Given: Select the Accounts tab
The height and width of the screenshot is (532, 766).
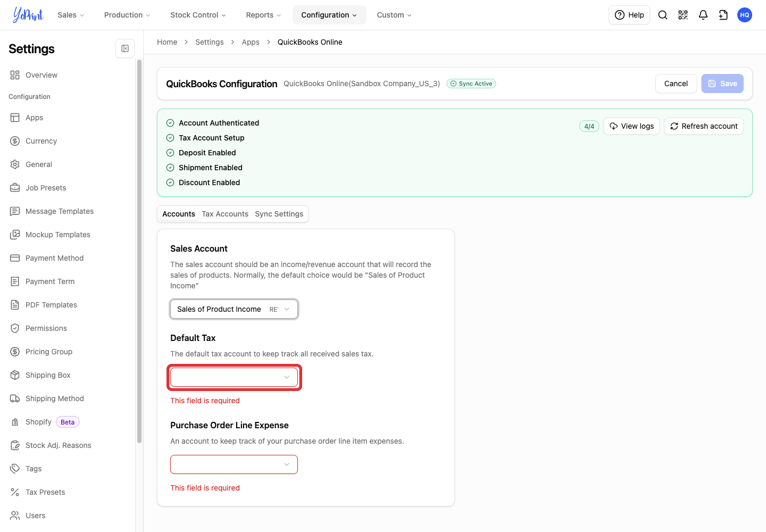Looking at the screenshot, I should coord(179,214).
